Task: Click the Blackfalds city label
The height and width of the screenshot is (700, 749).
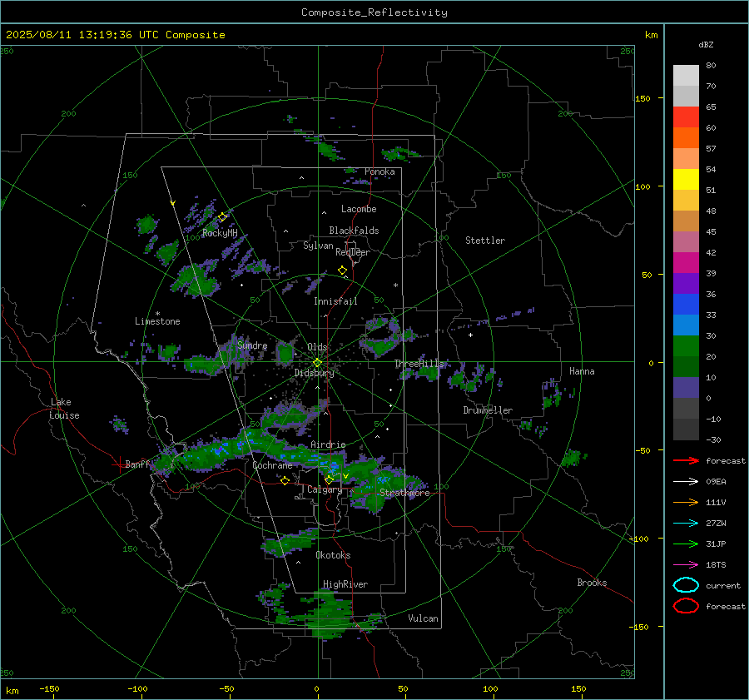Action: [354, 231]
